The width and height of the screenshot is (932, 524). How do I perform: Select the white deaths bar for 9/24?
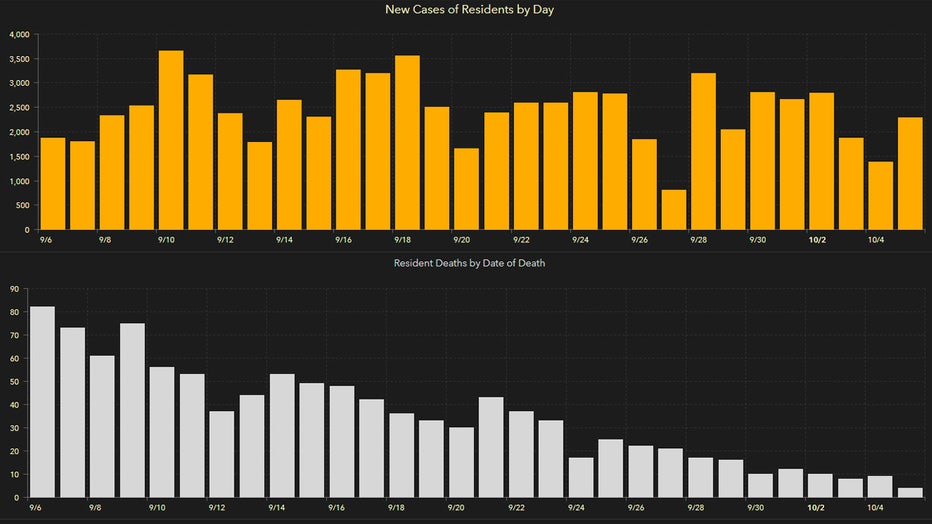pos(581,477)
